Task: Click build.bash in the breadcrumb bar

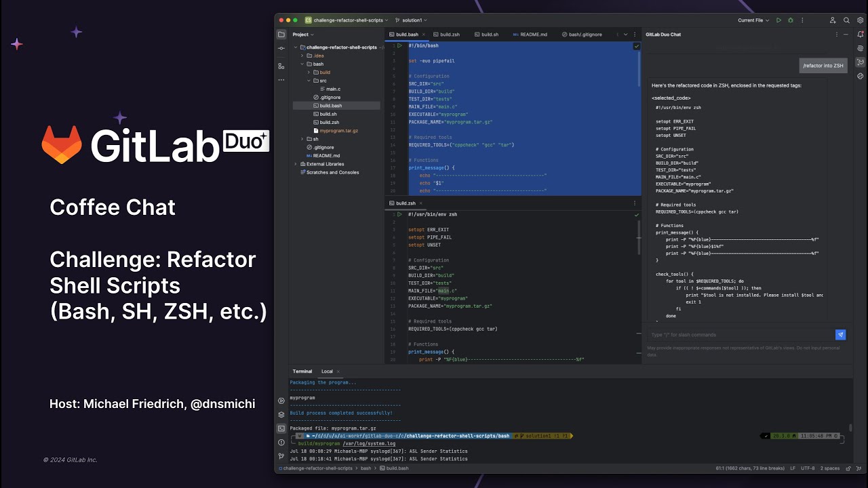Action: coord(393,468)
